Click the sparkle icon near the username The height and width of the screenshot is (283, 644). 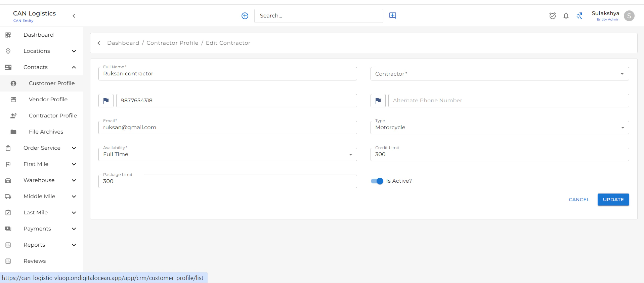click(579, 16)
